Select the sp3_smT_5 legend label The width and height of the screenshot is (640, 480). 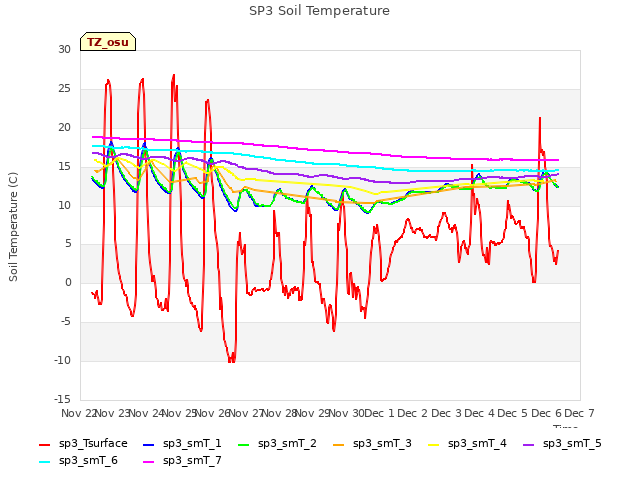(x=572, y=444)
